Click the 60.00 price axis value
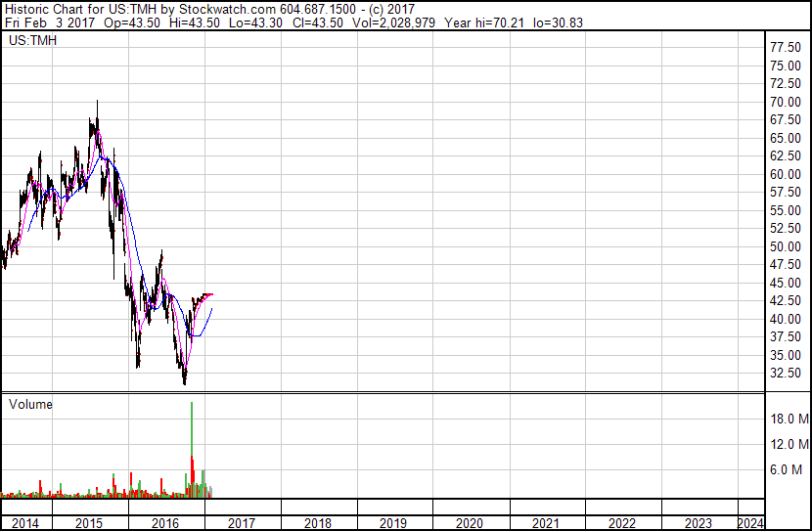The height and width of the screenshot is (531, 812). click(x=786, y=174)
